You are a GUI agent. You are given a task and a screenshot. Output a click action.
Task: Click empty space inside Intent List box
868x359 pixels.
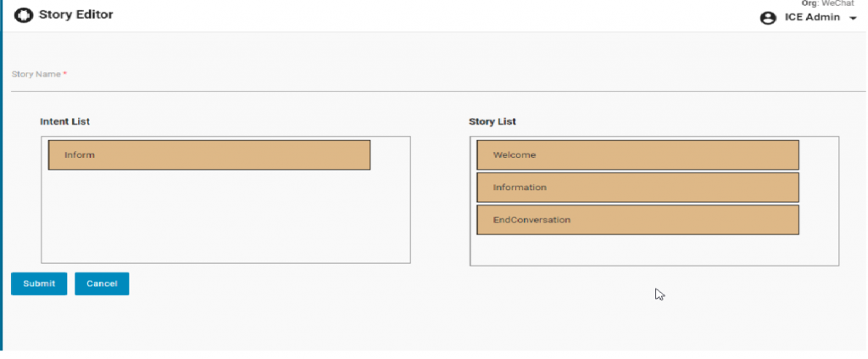225,216
